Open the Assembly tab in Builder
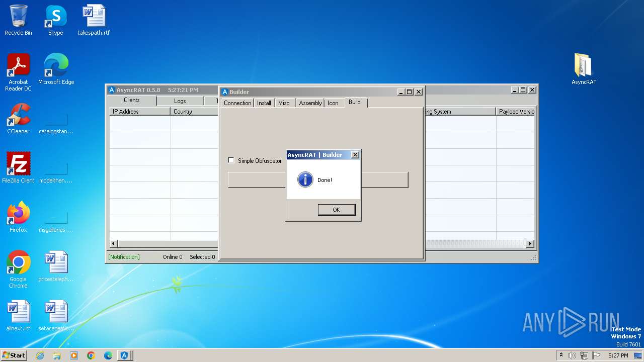Screen dimensions: 644x362 [x=310, y=103]
